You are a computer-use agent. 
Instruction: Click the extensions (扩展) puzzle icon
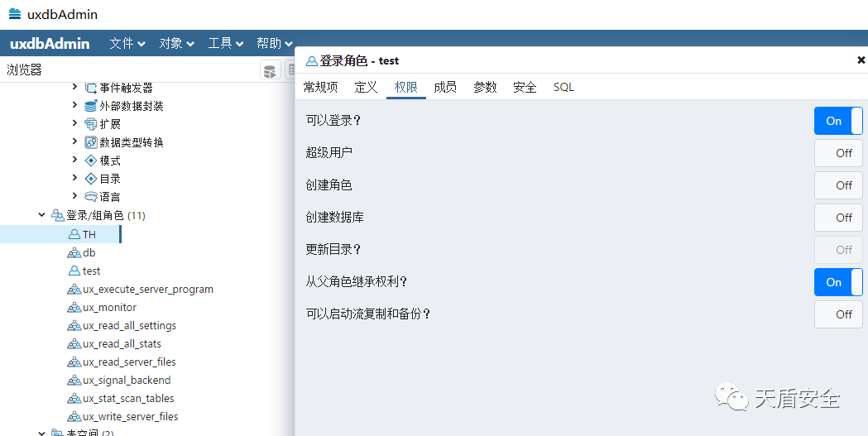point(91,124)
